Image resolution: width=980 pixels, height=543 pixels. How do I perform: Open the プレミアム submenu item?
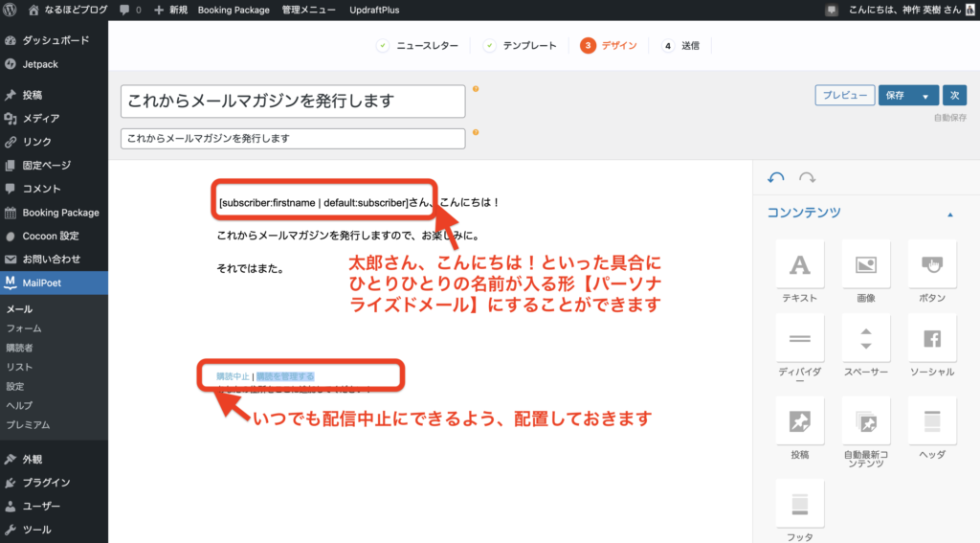[28, 425]
